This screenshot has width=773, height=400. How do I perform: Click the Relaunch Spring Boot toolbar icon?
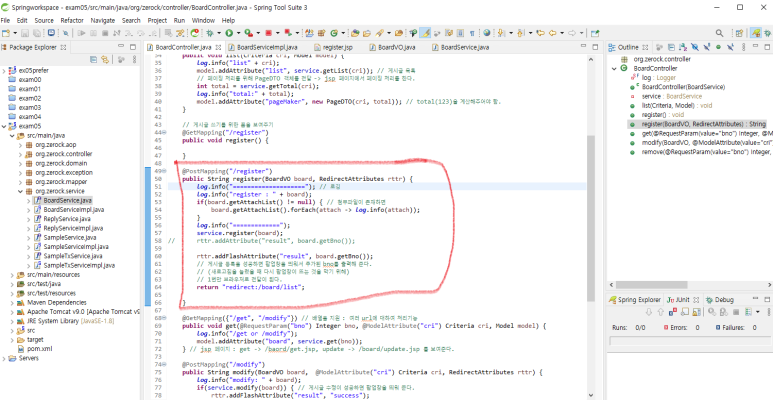coord(195,33)
